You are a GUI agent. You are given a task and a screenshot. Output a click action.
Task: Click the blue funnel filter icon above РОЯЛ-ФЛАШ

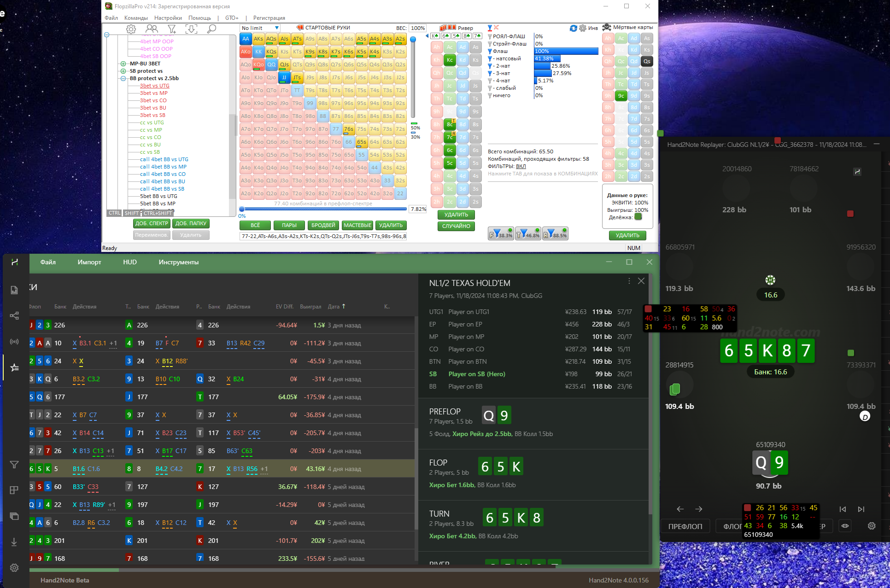pos(490,28)
